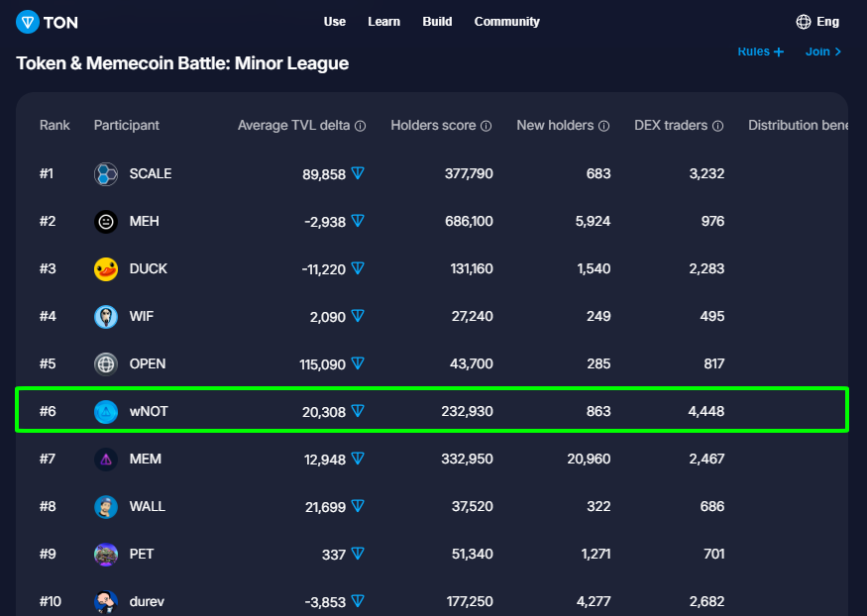Click the DEX traders header

point(671,126)
